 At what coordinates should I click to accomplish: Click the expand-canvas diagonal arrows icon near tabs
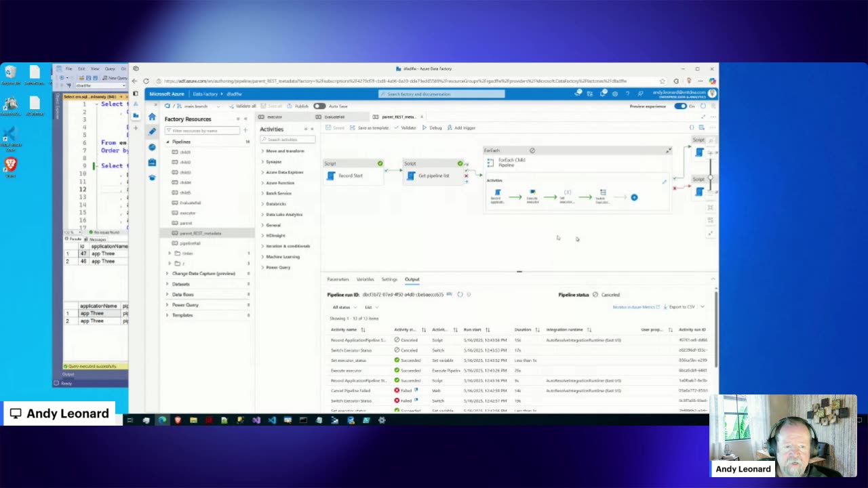703,117
